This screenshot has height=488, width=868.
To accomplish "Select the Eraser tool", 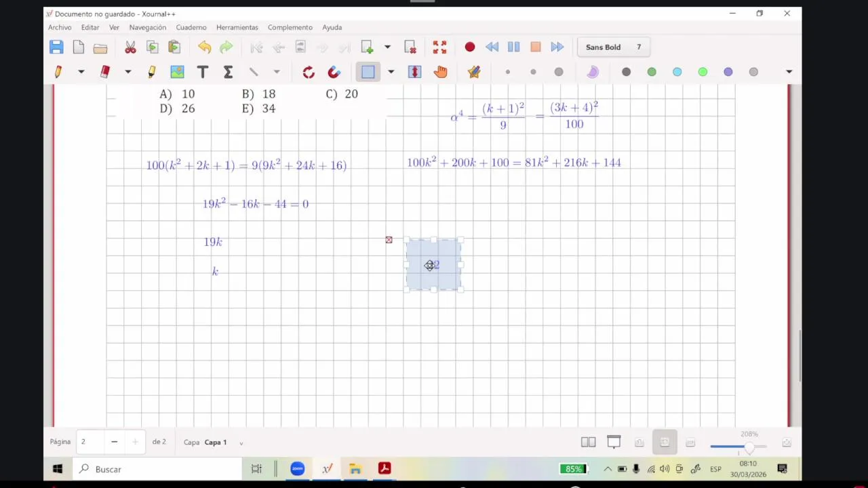I will (x=105, y=71).
